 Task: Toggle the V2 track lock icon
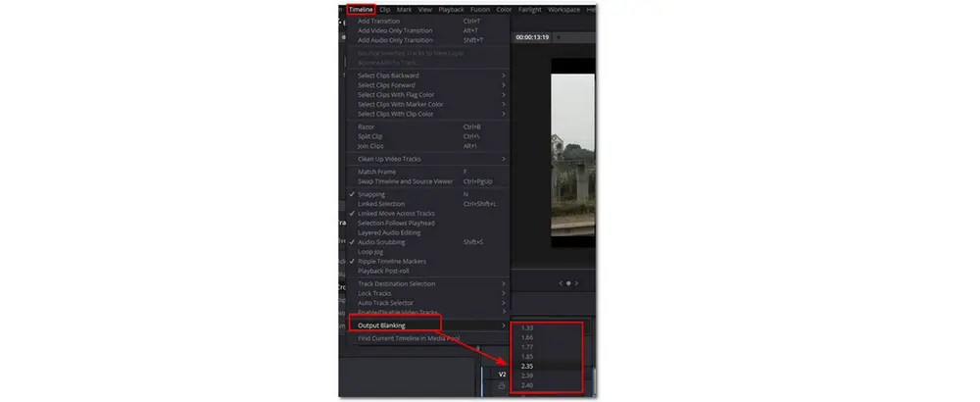click(502, 387)
